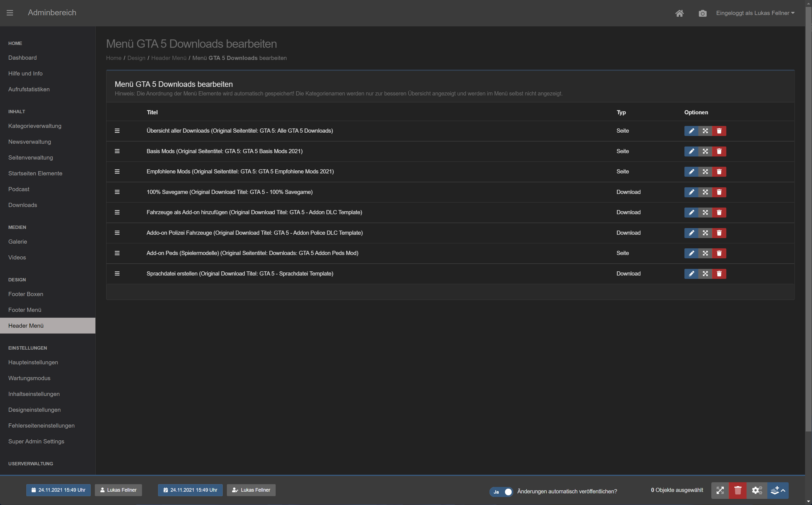812x505 pixels.
Task: Edit Fahrzeuge als Add-on hinzufügen entry
Action: coord(691,213)
